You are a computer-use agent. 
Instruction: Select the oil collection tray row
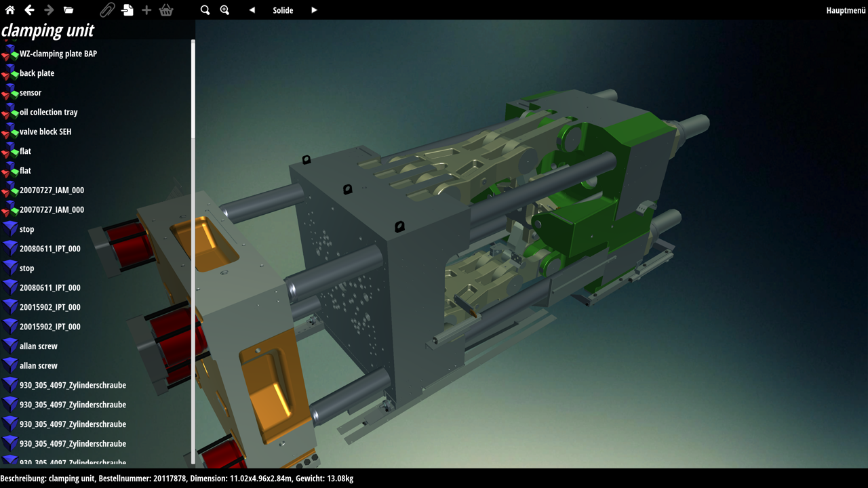[96, 113]
